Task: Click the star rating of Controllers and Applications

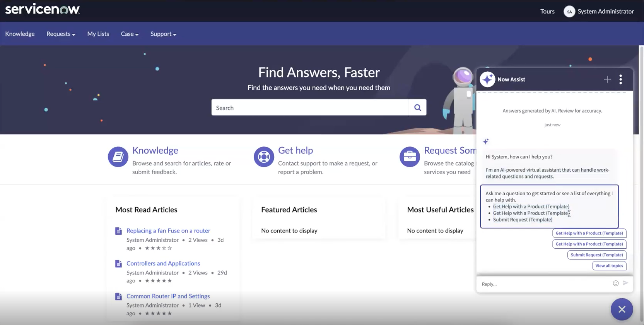Action: tap(158, 280)
